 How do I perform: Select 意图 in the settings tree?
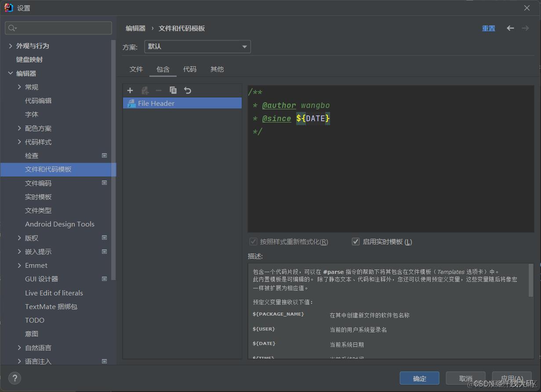32,334
